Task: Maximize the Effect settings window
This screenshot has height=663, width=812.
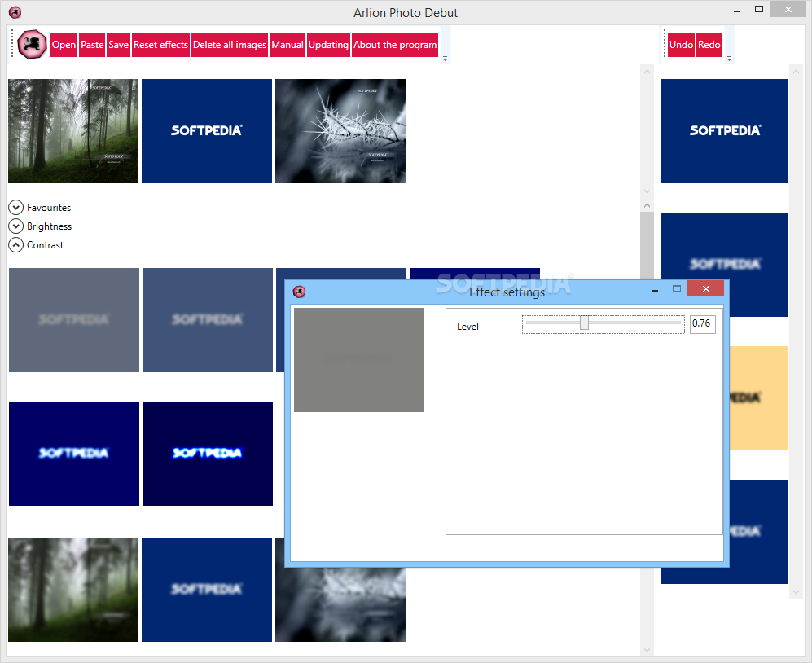Action: [x=677, y=288]
